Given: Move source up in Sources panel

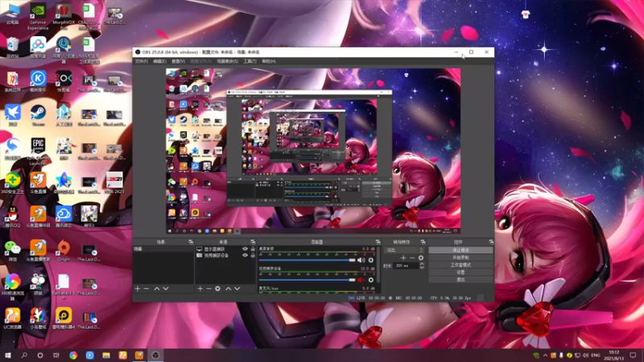Looking at the screenshot, I should pyautogui.click(x=229, y=289).
